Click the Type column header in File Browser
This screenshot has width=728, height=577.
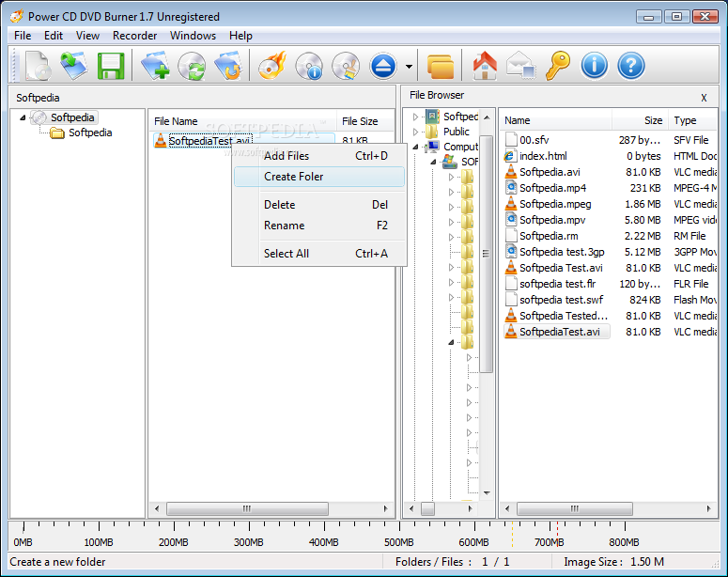(x=692, y=121)
